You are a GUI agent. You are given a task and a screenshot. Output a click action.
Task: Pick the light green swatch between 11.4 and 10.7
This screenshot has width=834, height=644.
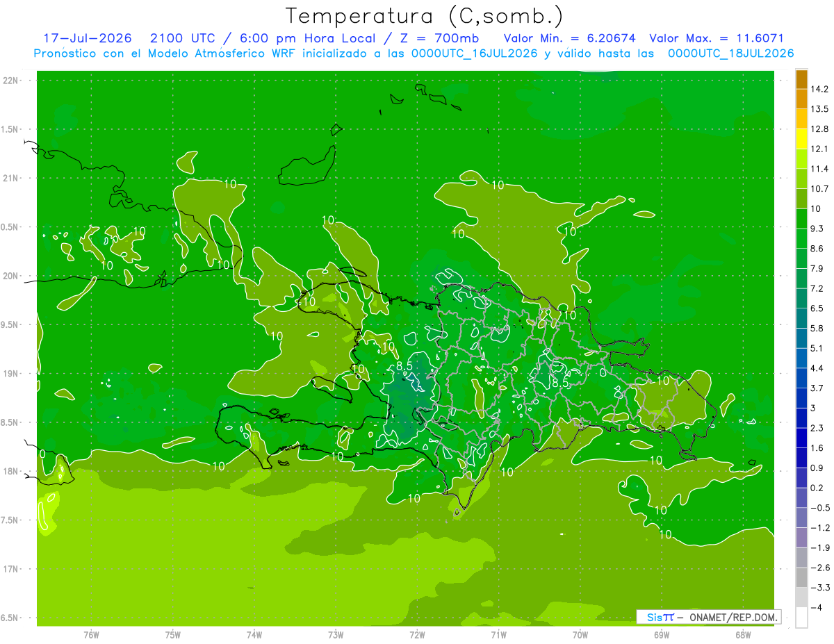tap(801, 179)
